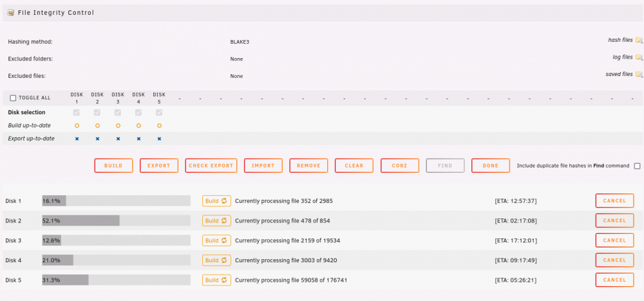644x301 pixels.
Task: Click the Clear button
Action: click(354, 166)
